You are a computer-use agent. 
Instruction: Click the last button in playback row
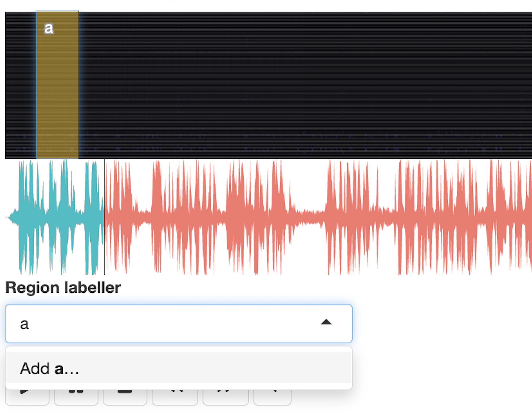[272, 397]
